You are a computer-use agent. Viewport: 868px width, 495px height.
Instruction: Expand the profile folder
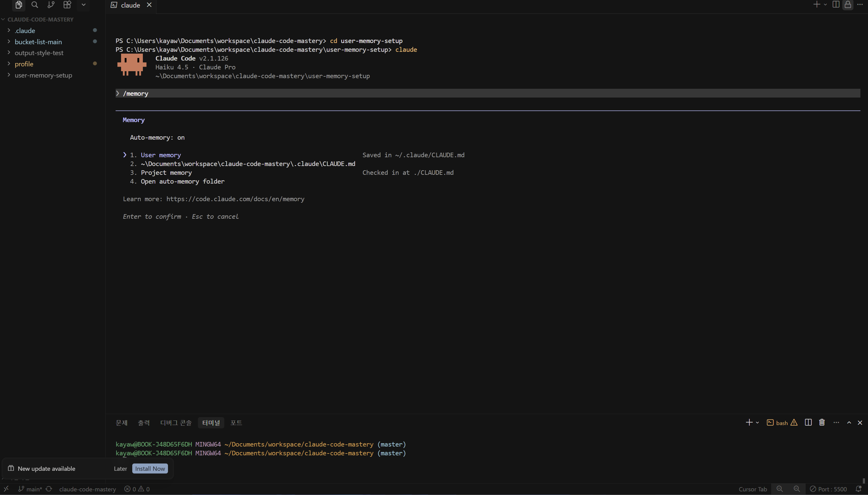[x=9, y=64]
